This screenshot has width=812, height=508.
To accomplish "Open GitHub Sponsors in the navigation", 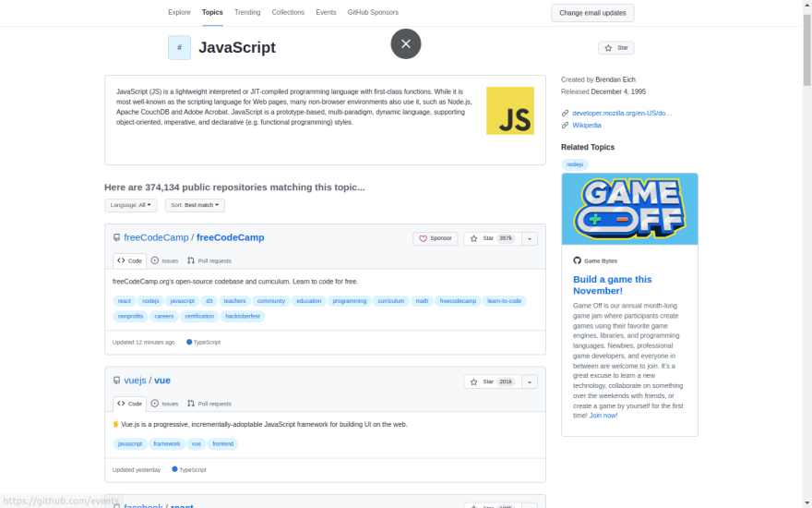I will pos(373,12).
